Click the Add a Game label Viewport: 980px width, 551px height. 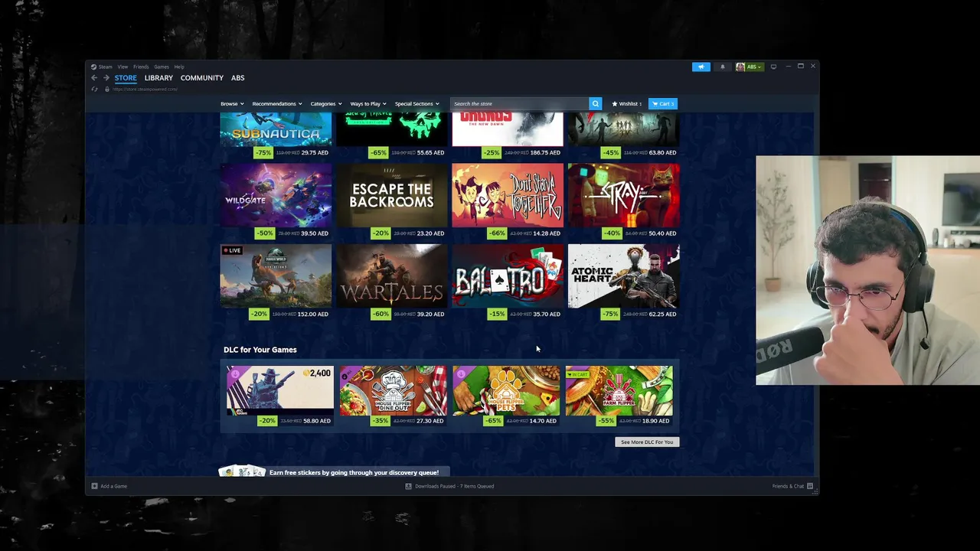pyautogui.click(x=113, y=486)
